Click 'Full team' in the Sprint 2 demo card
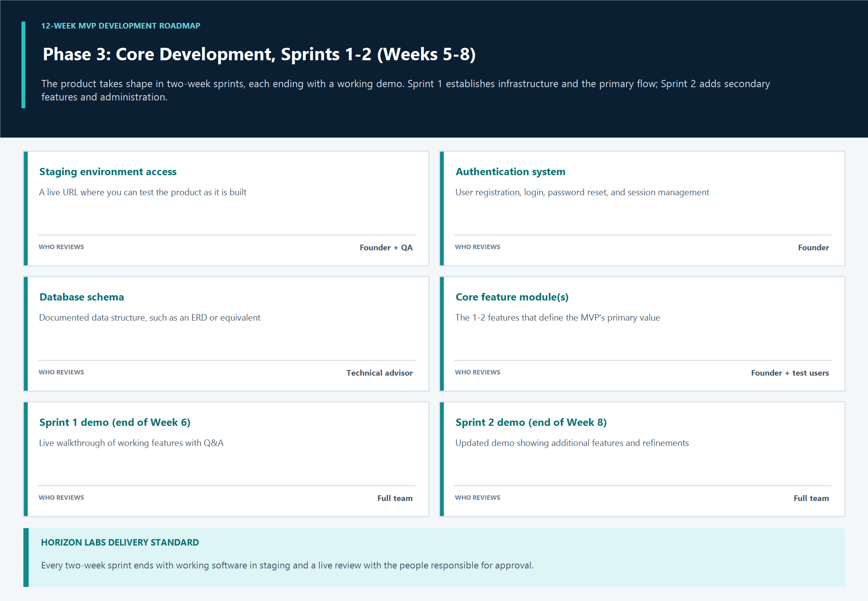868x601 pixels. click(811, 498)
